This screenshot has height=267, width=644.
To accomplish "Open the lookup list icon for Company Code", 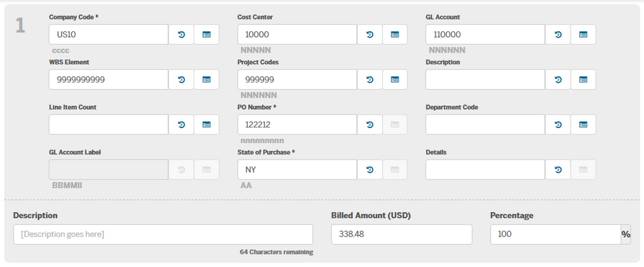I will (x=206, y=34).
